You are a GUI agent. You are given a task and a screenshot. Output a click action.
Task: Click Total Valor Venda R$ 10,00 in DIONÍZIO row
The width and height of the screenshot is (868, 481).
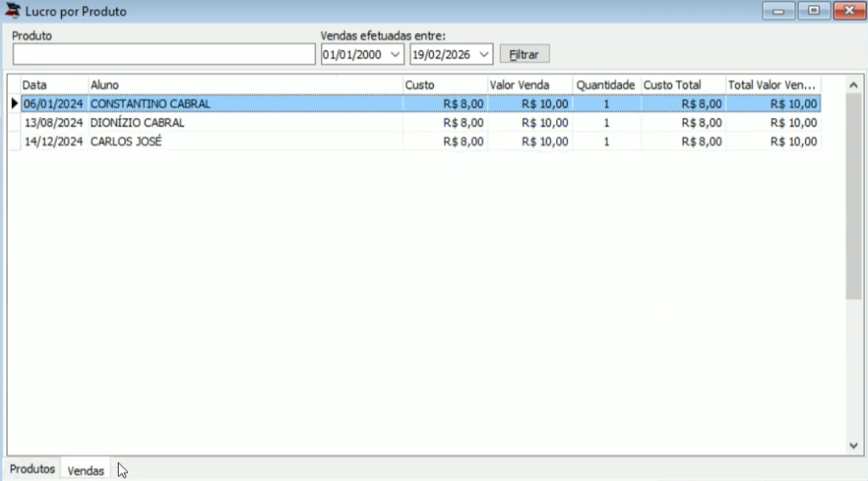[773, 122]
